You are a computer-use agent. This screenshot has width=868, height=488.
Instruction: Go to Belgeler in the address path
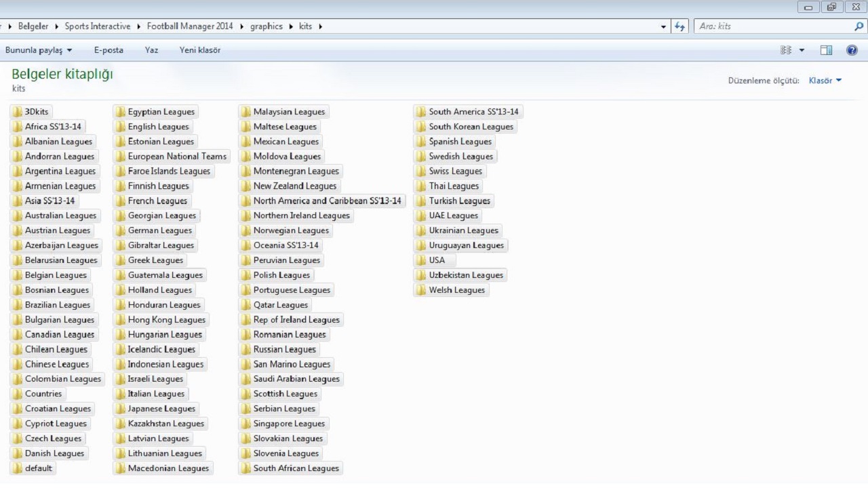click(33, 26)
